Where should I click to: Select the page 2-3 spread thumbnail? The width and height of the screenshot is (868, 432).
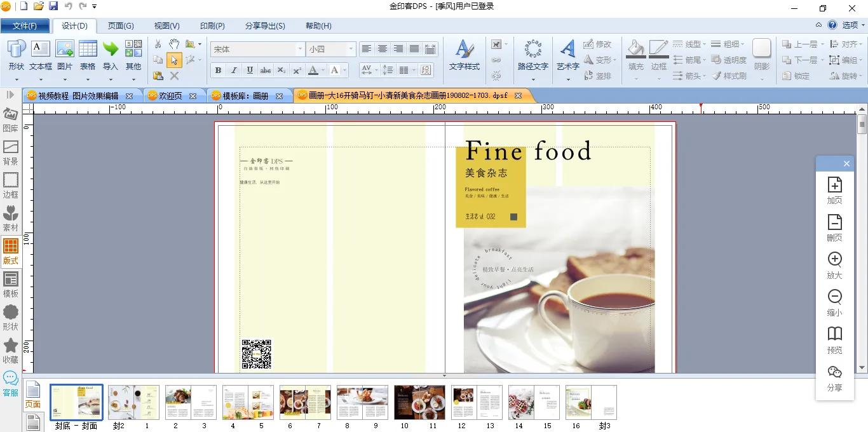coord(191,402)
